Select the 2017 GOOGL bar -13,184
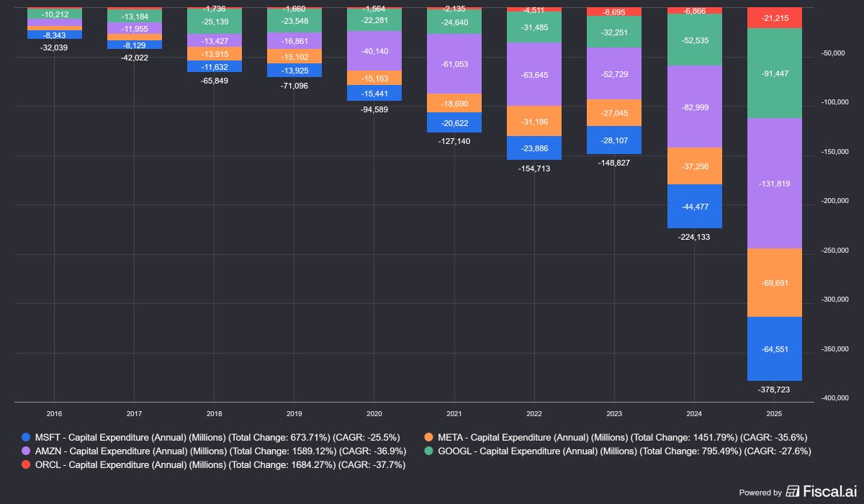 (135, 16)
